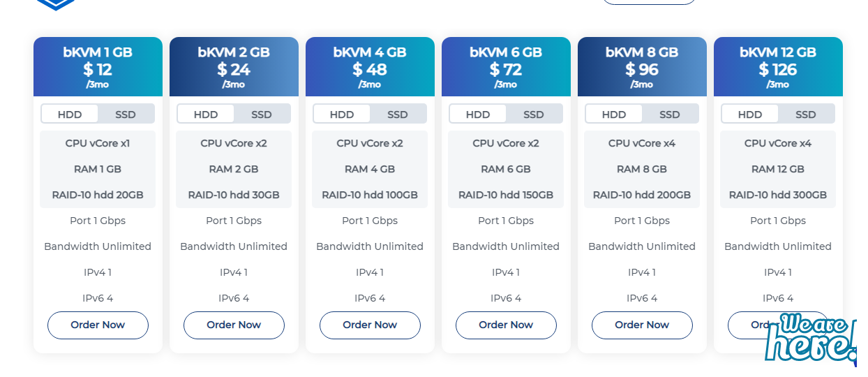Click the bKVM 6 GB plan header
This screenshot has height=377, width=868.
pos(506,67)
